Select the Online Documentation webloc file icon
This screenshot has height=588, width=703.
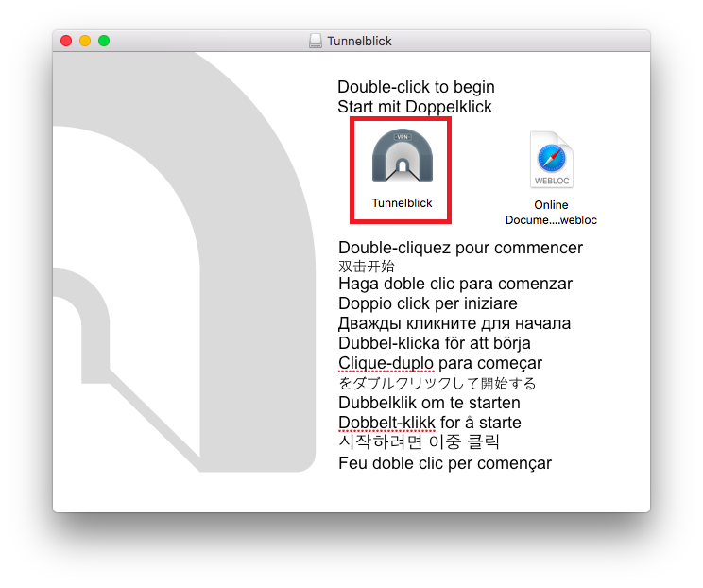tap(552, 160)
